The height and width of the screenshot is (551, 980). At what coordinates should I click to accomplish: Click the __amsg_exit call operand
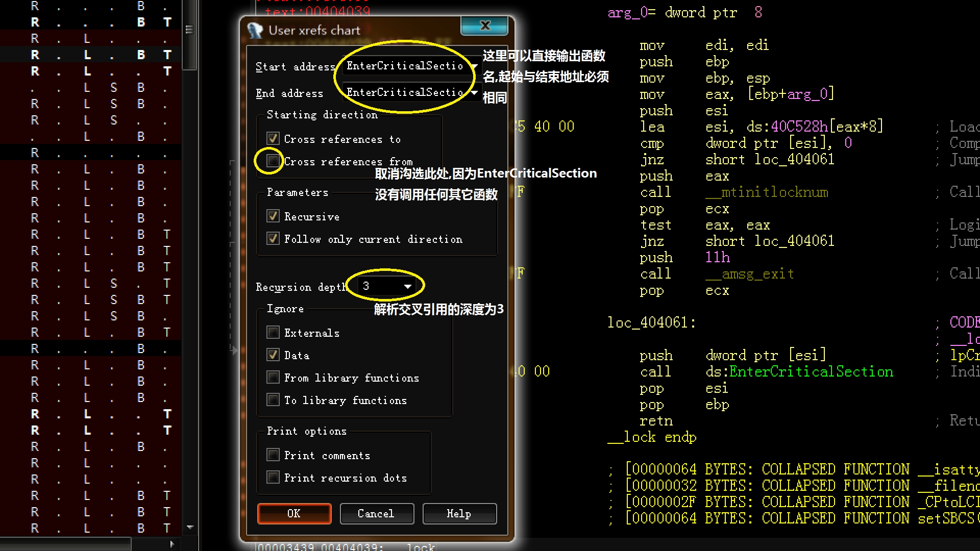(749, 274)
